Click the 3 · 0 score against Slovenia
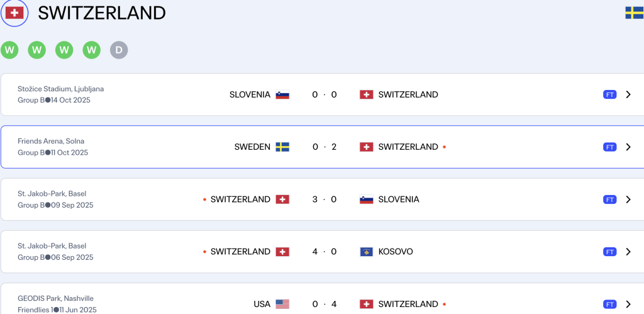644x314 pixels. 324,199
